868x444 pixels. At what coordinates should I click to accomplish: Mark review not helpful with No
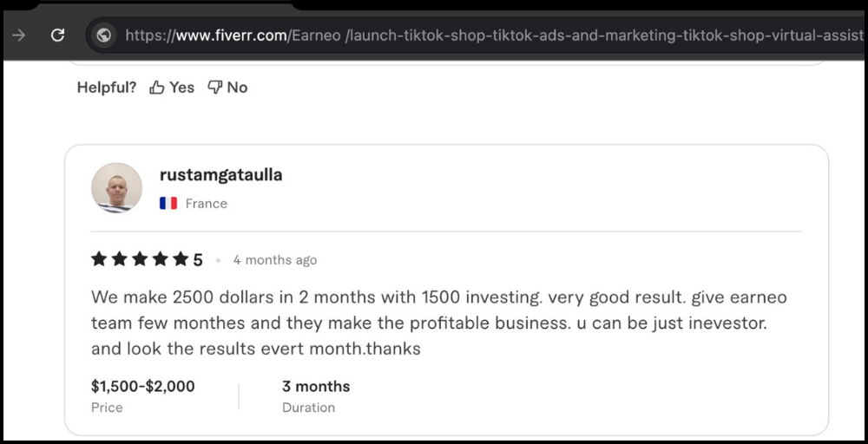(x=237, y=88)
